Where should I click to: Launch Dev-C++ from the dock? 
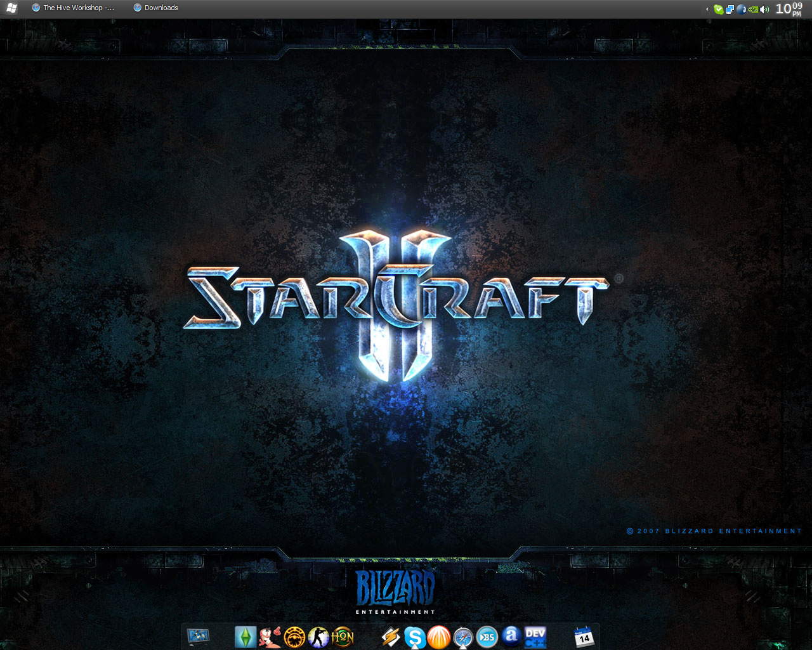pos(535,637)
